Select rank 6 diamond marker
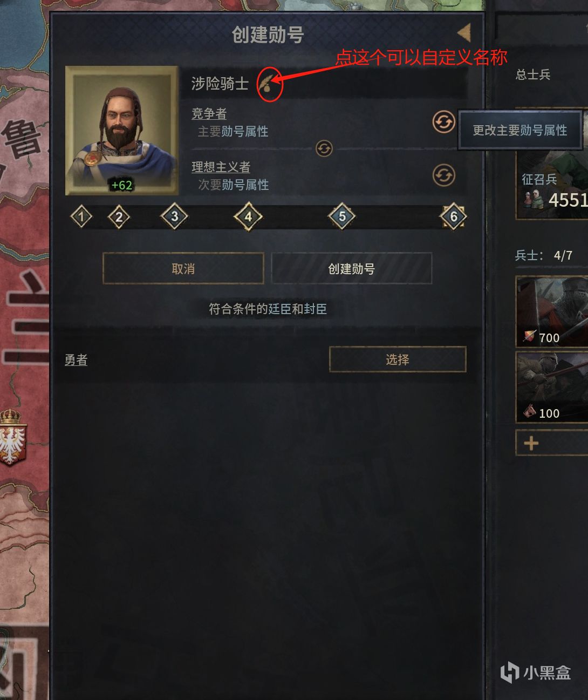The image size is (588, 700). tap(453, 217)
